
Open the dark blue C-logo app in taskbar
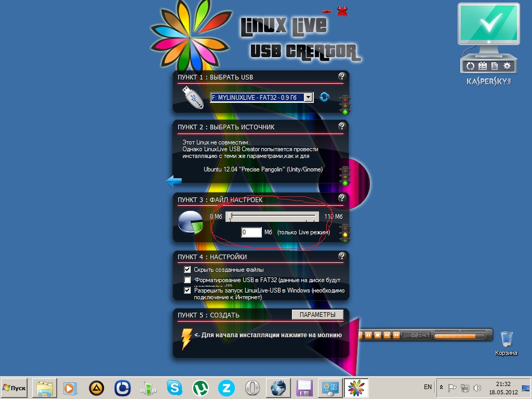tap(123, 388)
